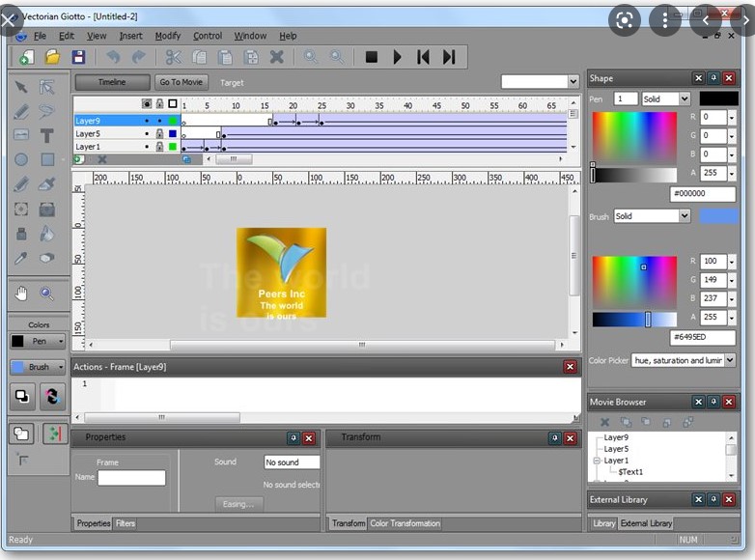
Task: Toggle visibility dot for Layer9
Action: 147,121
